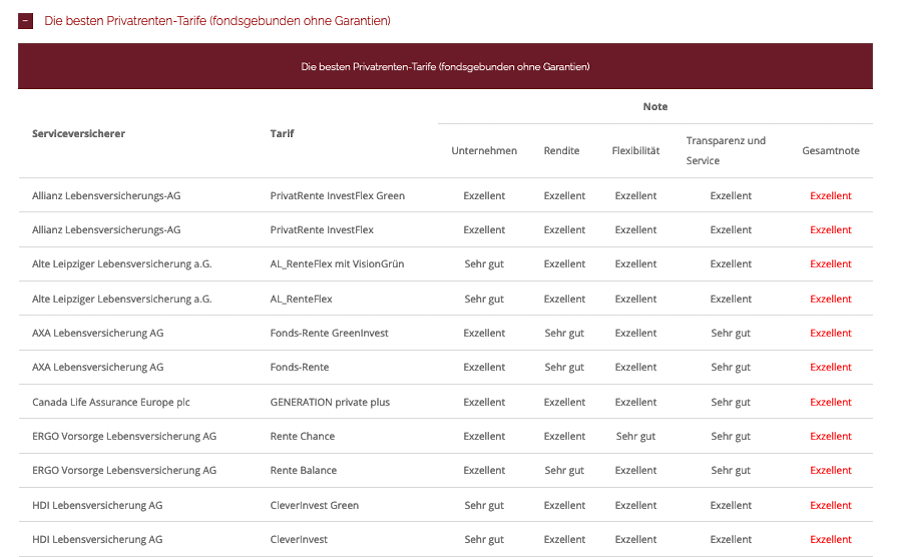Click Canada Life Assurance Europe plc
Image resolution: width=900 pixels, height=557 pixels.
pyautogui.click(x=111, y=402)
